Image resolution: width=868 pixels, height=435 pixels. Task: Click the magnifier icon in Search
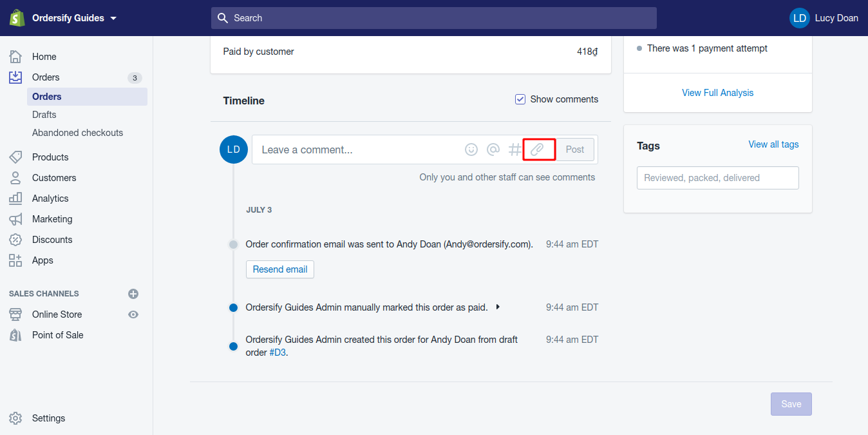coord(223,18)
